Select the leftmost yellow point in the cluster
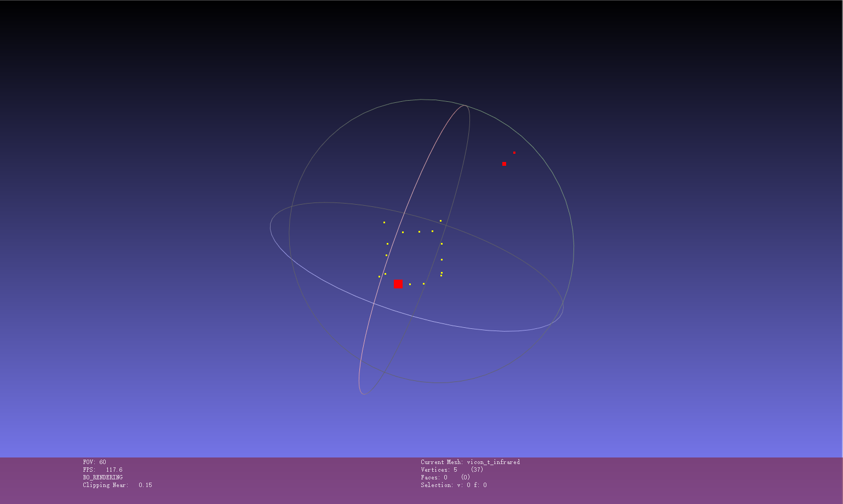 pos(379,276)
